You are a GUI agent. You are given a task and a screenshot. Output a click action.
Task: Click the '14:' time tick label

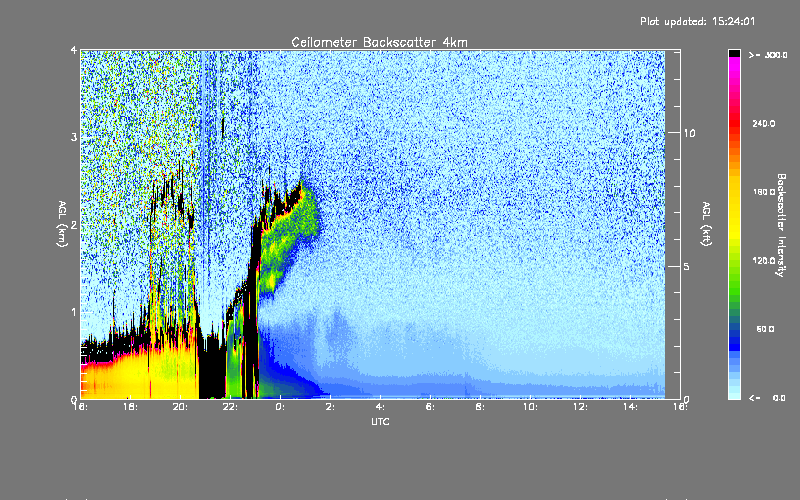pyautogui.click(x=630, y=407)
